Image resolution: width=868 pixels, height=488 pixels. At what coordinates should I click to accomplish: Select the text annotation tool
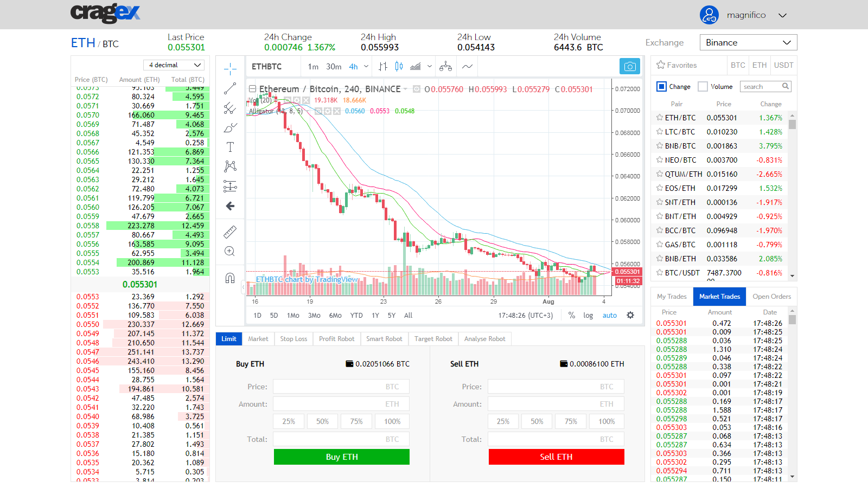click(x=230, y=147)
